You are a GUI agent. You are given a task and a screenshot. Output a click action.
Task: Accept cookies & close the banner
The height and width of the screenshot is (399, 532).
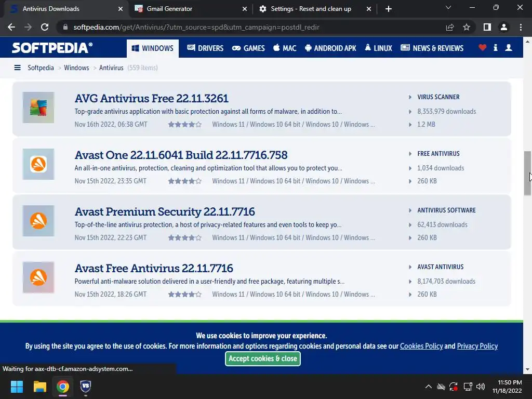[262, 358]
